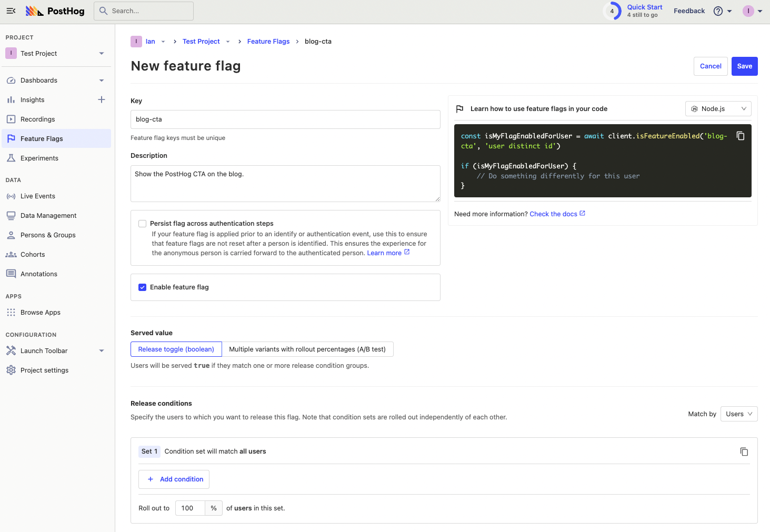The height and width of the screenshot is (532, 770).
Task: Switch to Multiple variants A/B test option
Action: coord(308,349)
